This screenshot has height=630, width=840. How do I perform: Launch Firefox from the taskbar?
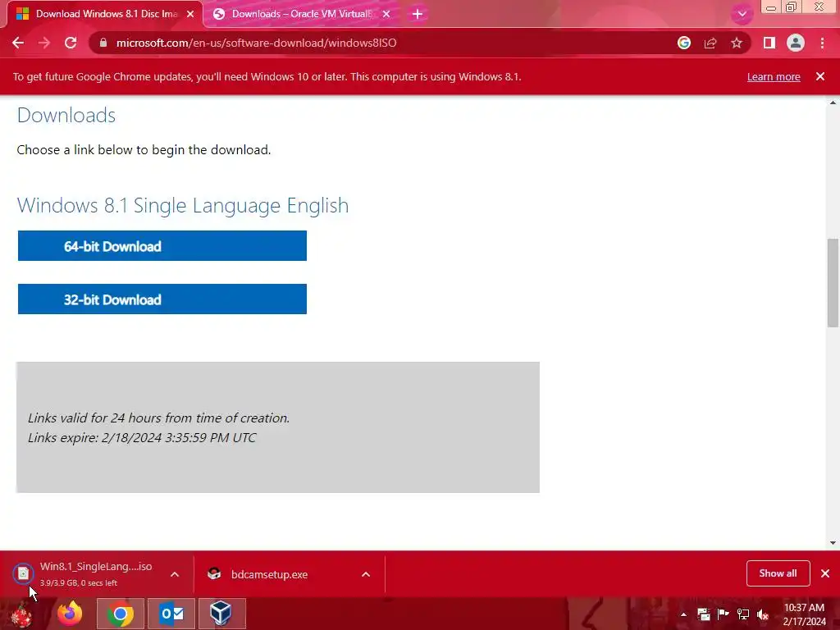71,614
